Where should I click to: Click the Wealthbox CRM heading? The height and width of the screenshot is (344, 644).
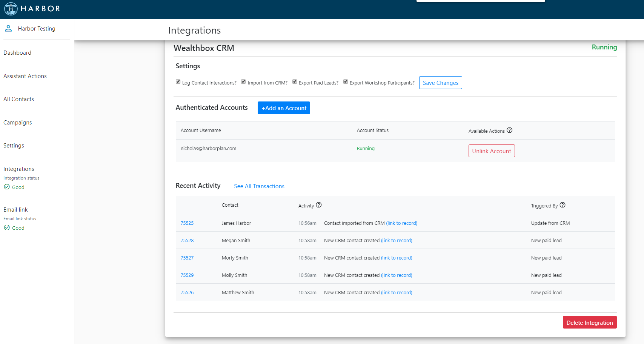coord(204,48)
